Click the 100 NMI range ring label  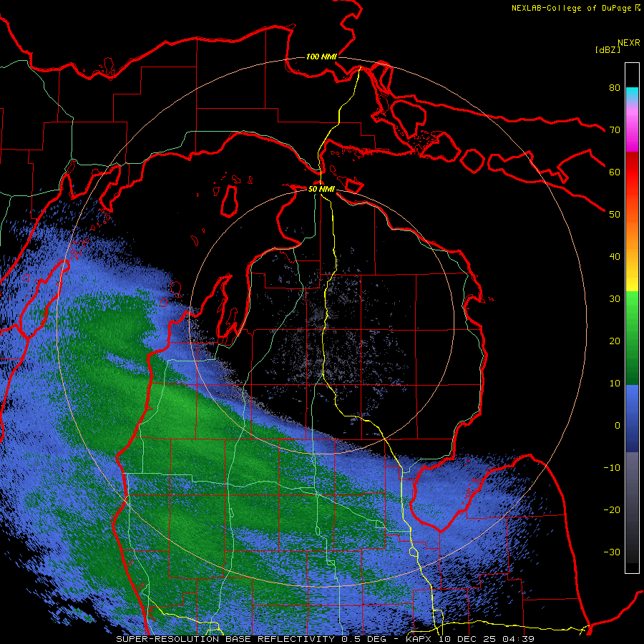[x=321, y=57]
